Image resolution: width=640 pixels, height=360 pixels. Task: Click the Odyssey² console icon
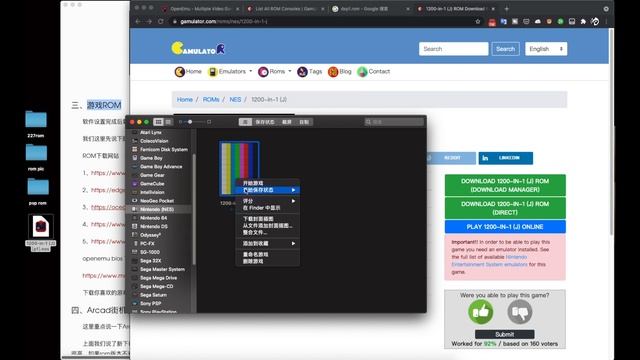pyautogui.click(x=135, y=235)
